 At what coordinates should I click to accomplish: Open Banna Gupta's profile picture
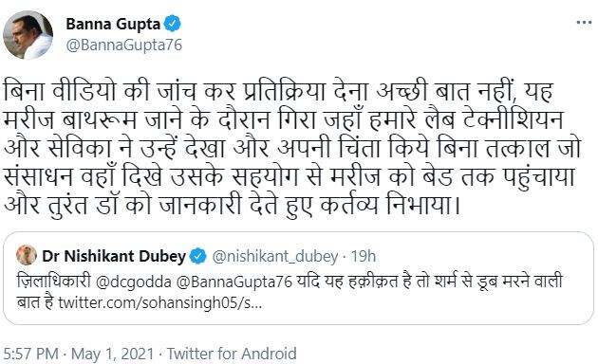pos(28,35)
